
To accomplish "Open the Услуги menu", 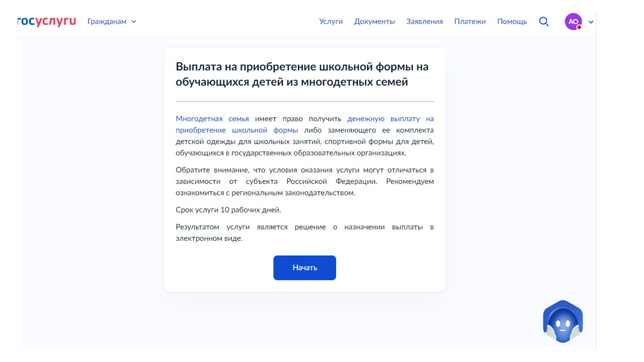I will [331, 21].
